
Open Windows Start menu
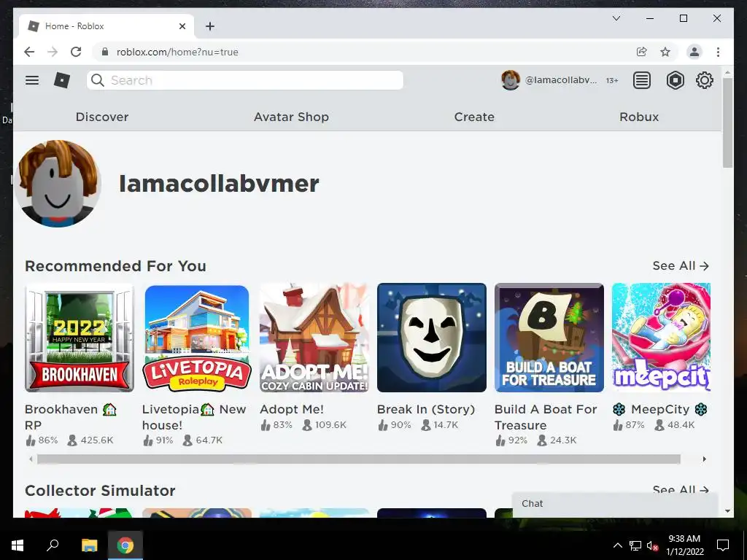[18, 545]
